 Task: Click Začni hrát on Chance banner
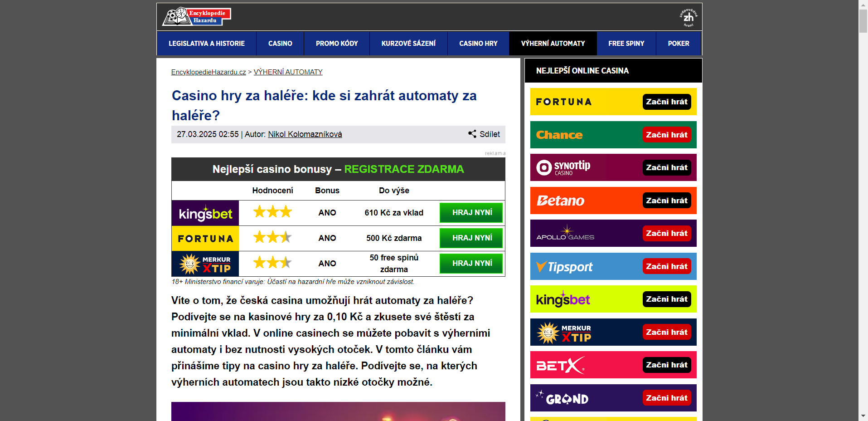[667, 135]
